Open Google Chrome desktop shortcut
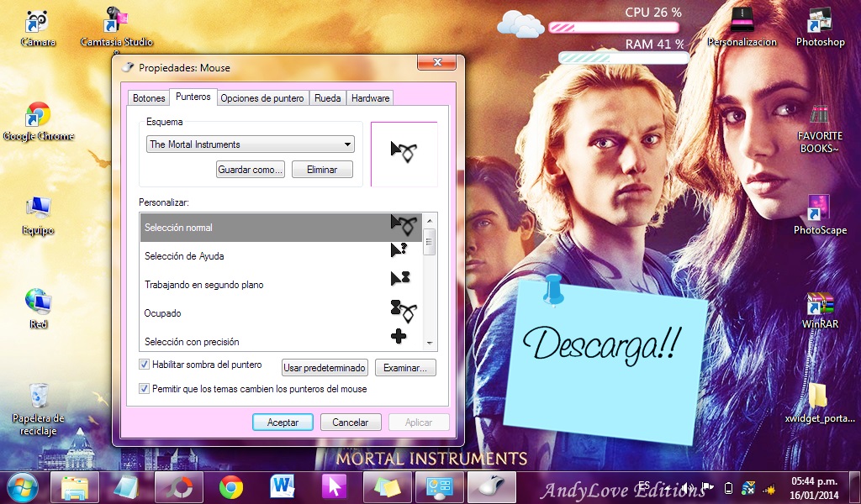This screenshot has width=861, height=504. [38, 121]
